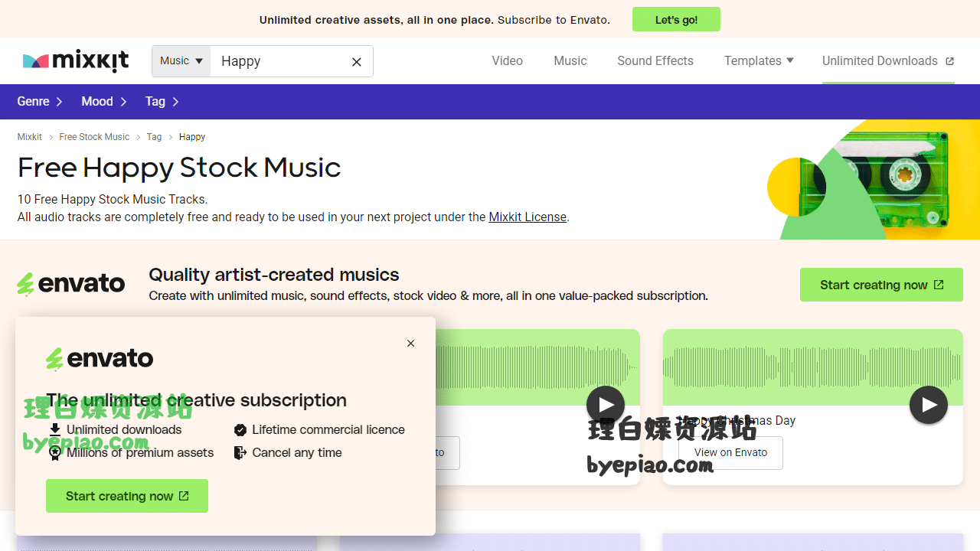This screenshot has height=551, width=980.
Task: Clear the Happy search text
Action: pos(357,62)
